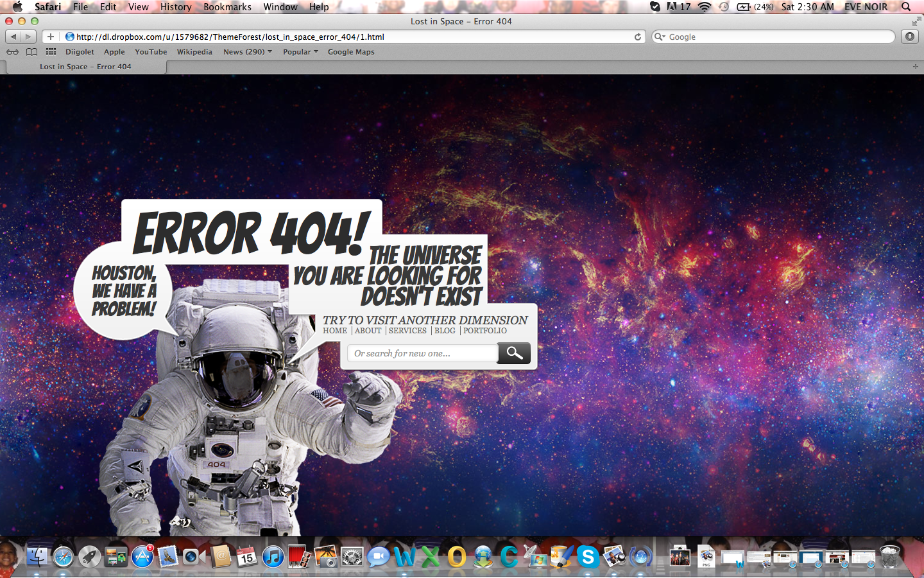Expand the Popular bookmarks folder

300,52
